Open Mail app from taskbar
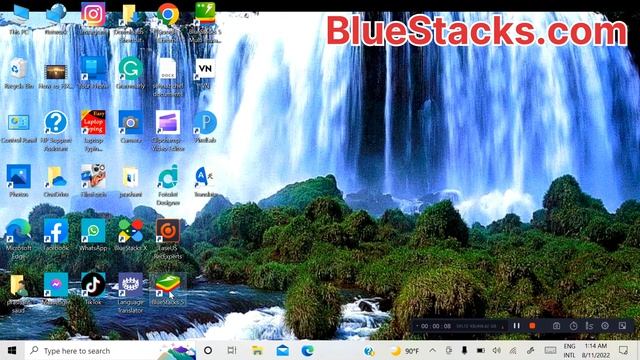This screenshot has height=360, width=640. [282, 350]
